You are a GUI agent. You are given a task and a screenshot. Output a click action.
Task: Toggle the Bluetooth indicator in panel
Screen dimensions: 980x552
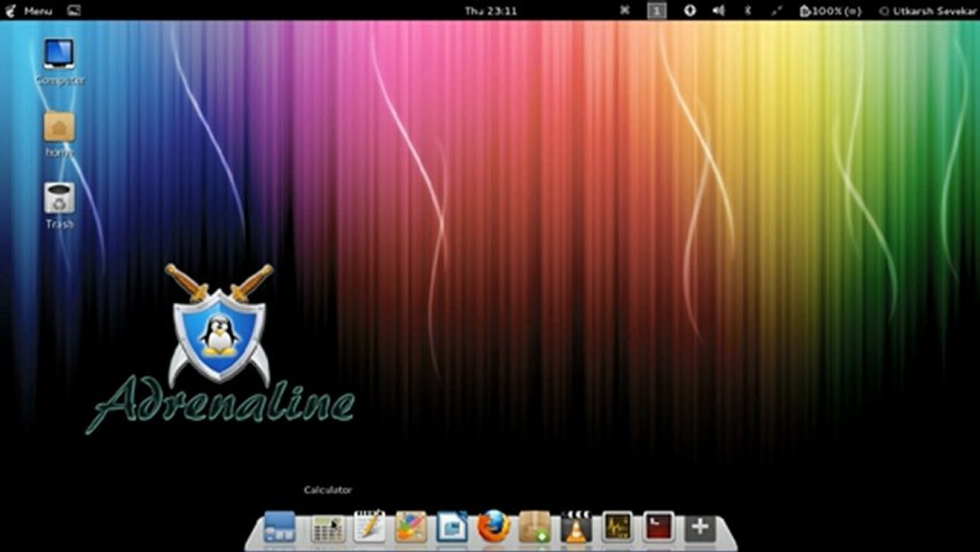pos(749,11)
